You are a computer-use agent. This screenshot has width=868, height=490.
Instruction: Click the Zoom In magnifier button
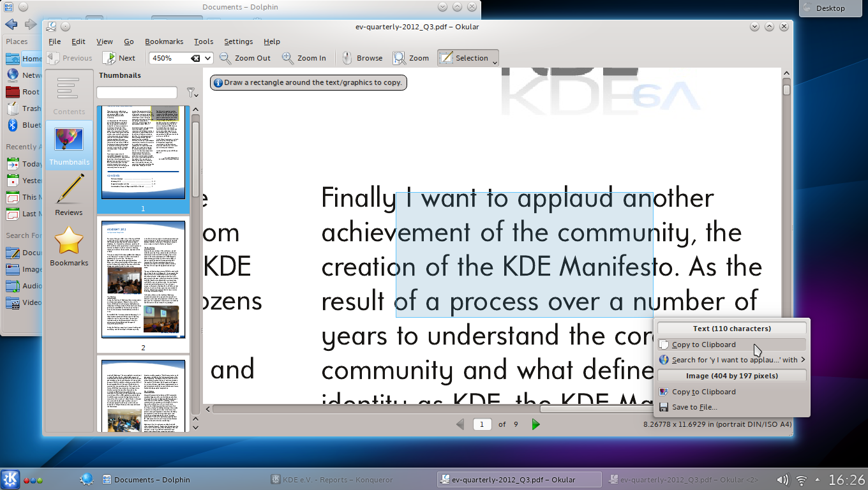point(304,58)
